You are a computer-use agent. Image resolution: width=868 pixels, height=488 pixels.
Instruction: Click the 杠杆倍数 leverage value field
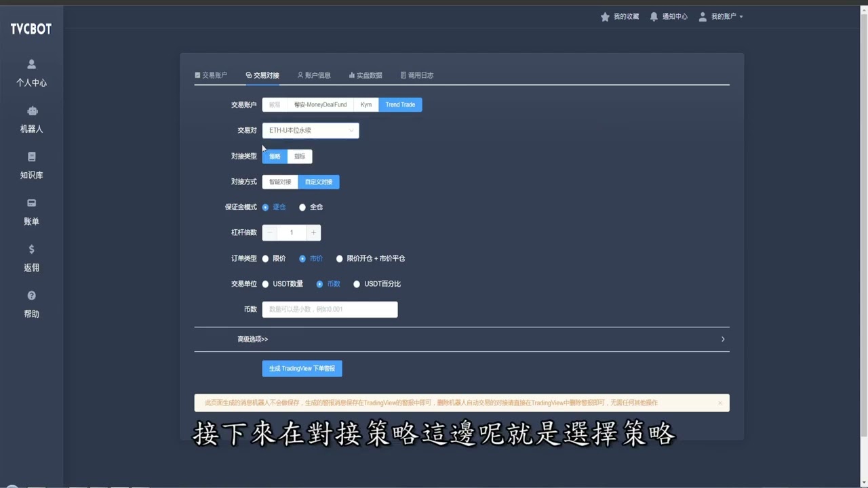click(x=292, y=232)
